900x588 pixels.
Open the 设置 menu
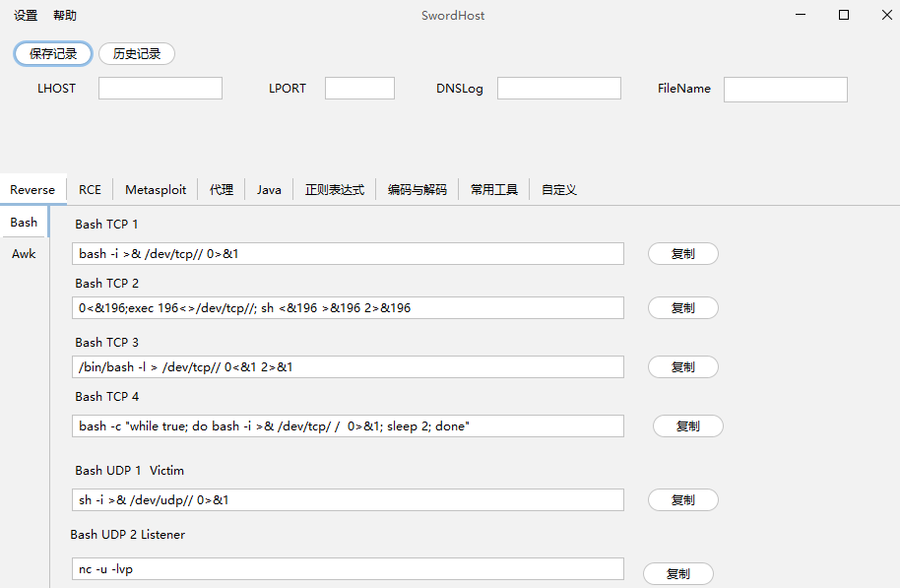tap(26, 16)
